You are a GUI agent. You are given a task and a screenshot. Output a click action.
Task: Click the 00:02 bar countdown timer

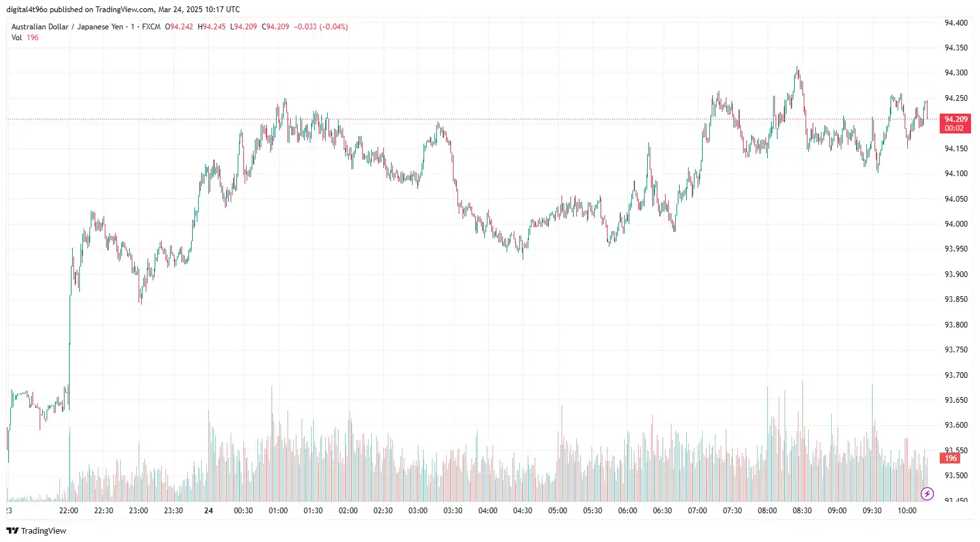pos(954,128)
